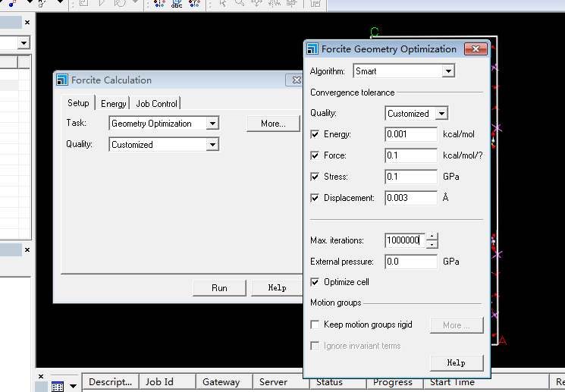Click the Forcite Calculation title bar icon
565x392 pixels.
point(62,80)
